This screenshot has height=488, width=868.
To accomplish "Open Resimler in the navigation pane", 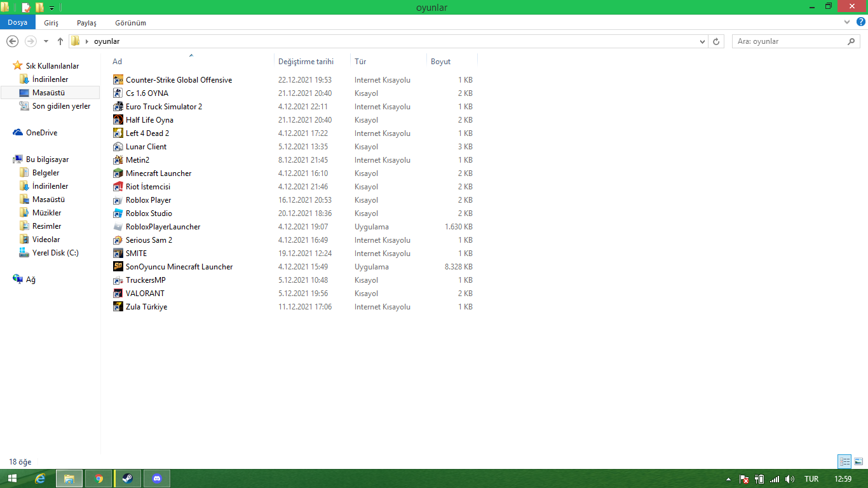I will pos(47,226).
